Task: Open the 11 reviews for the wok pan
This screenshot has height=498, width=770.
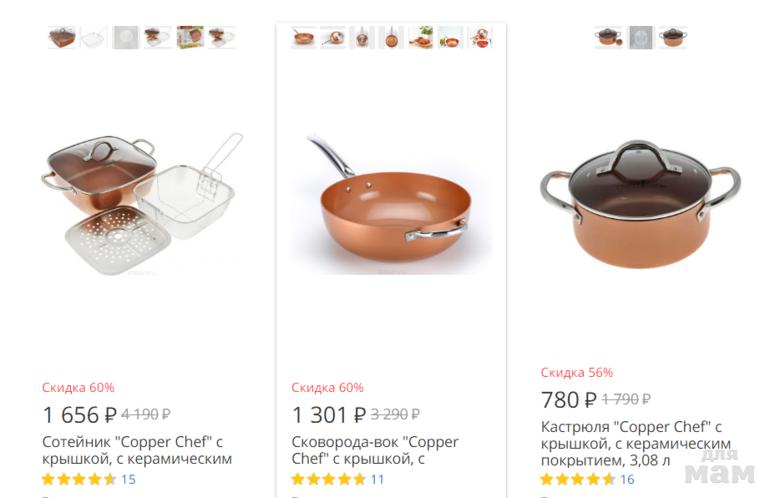Action: [377, 480]
